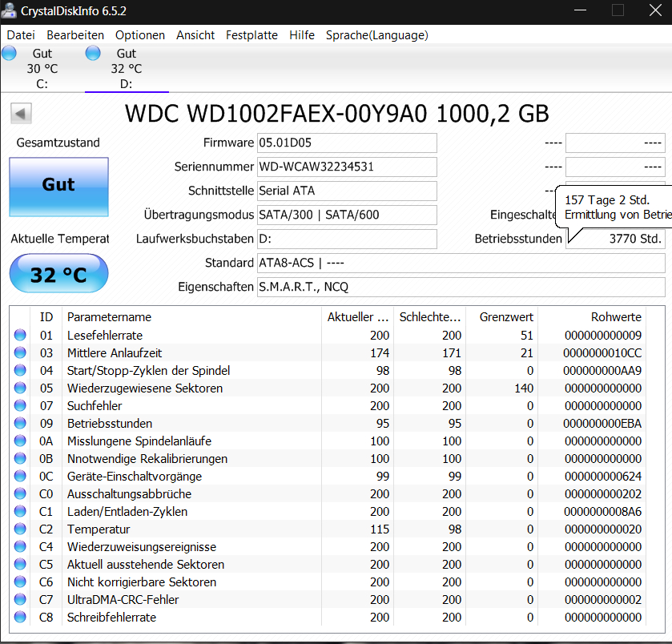Image resolution: width=672 pixels, height=644 pixels.
Task: Click status orb for Temperatur row
Action: (x=20, y=529)
